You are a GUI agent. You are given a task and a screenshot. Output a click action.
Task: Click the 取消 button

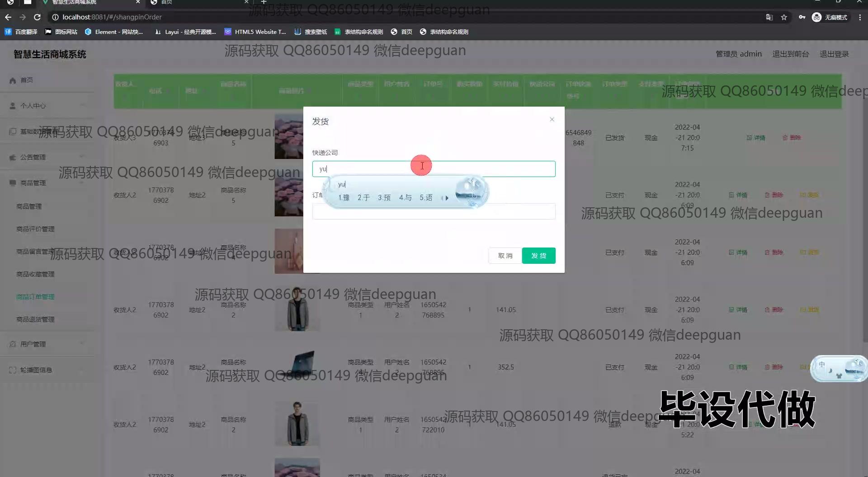[x=505, y=256]
